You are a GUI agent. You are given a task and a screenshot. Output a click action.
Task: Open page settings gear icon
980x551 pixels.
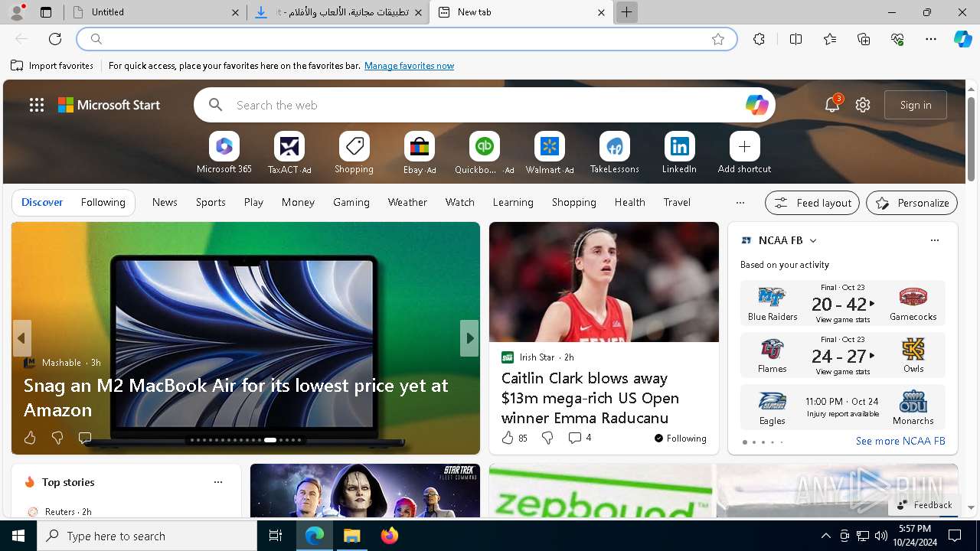coord(863,105)
